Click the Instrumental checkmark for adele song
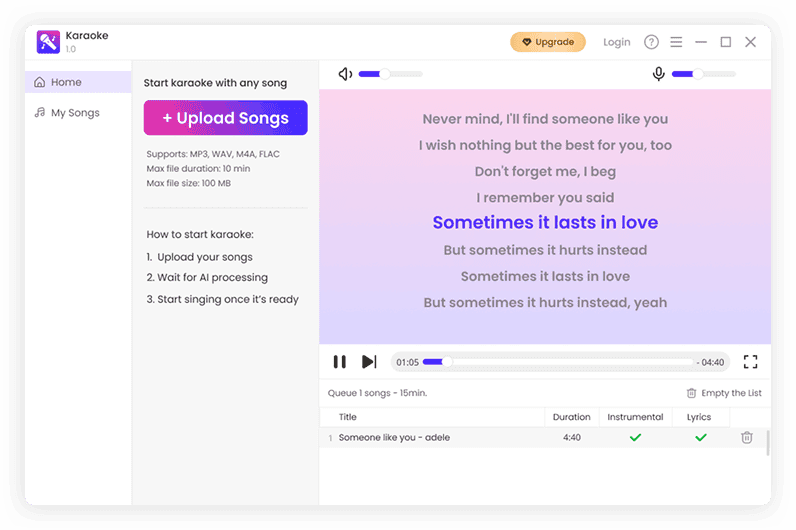796x530 pixels. (x=635, y=437)
